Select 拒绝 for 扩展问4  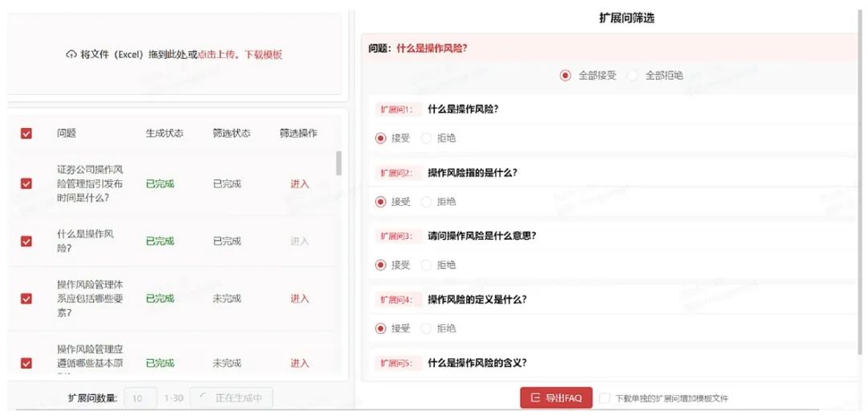point(426,328)
